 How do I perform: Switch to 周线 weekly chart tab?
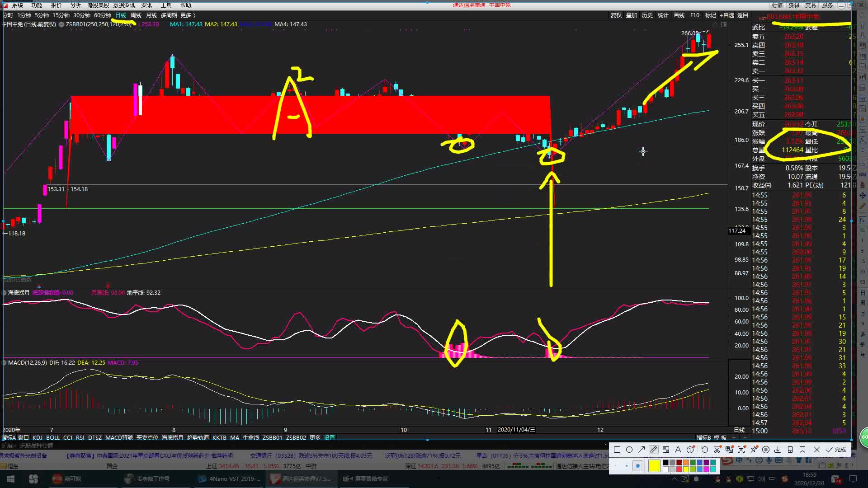coord(136,15)
